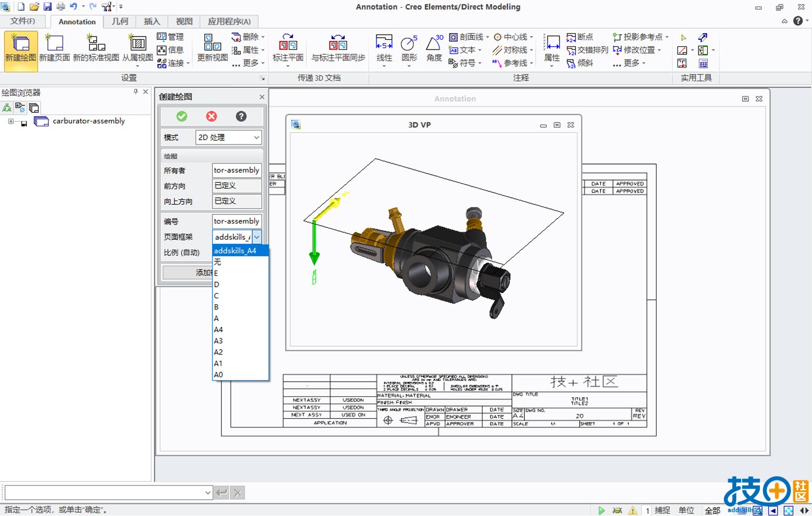Click the Save icon in quick access toolbar
The image size is (812, 516).
click(47, 6)
